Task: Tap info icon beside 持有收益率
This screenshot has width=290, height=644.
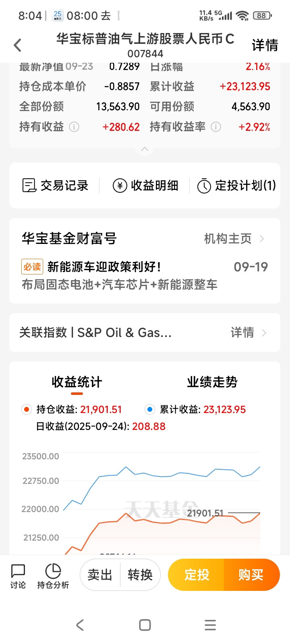Action: pos(216,127)
